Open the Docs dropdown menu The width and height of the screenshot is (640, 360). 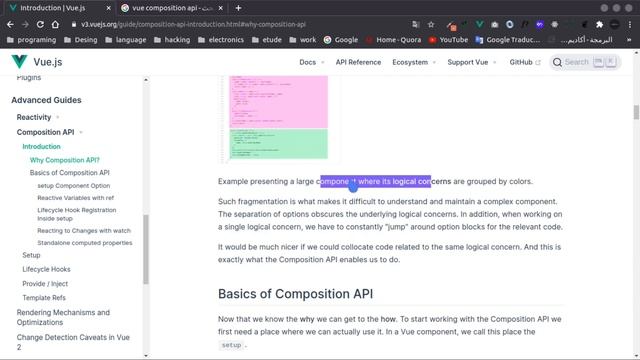(311, 62)
